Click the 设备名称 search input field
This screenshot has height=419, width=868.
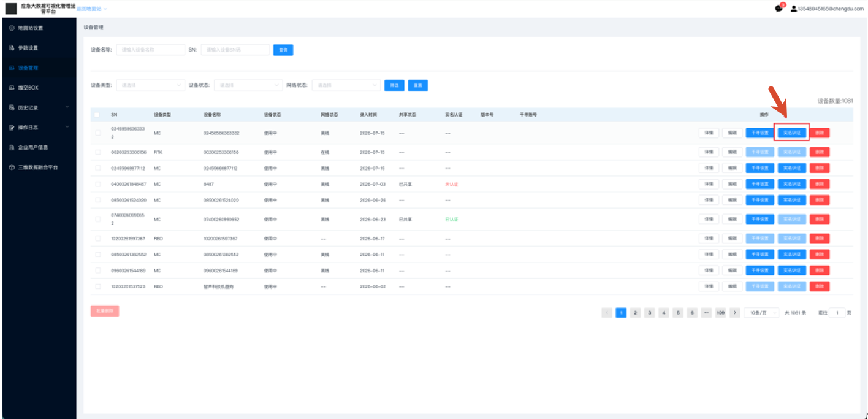(150, 50)
